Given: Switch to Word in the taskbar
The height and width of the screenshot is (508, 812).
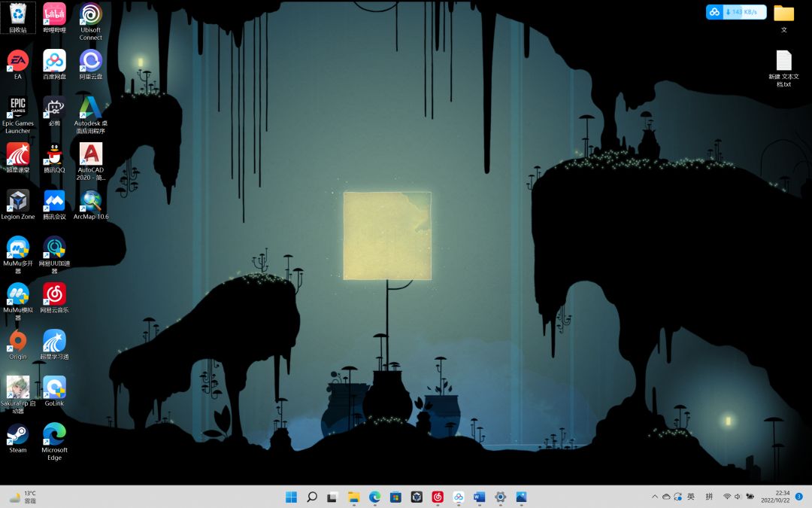Looking at the screenshot, I should click(480, 497).
